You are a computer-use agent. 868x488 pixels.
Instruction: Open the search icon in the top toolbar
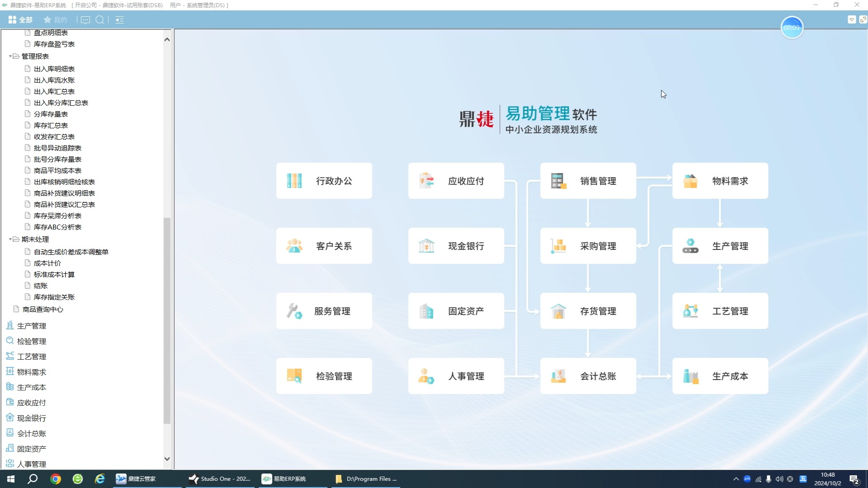click(100, 20)
